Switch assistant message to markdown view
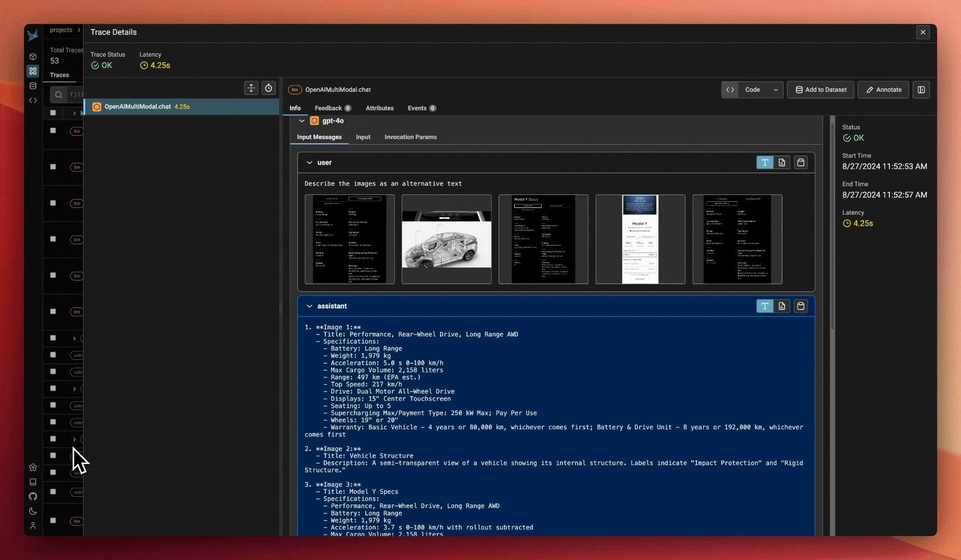The height and width of the screenshot is (560, 961). 782,306
